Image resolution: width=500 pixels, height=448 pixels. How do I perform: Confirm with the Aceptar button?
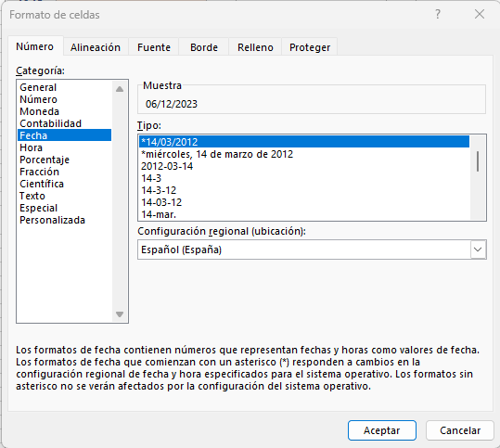[x=381, y=430]
